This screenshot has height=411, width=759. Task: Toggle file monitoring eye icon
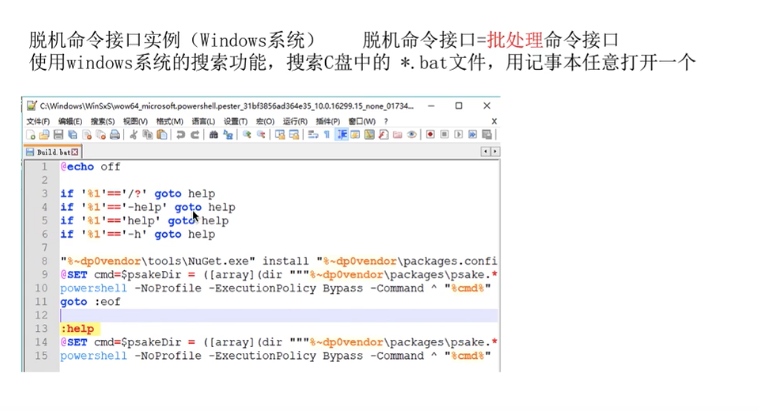[411, 135]
